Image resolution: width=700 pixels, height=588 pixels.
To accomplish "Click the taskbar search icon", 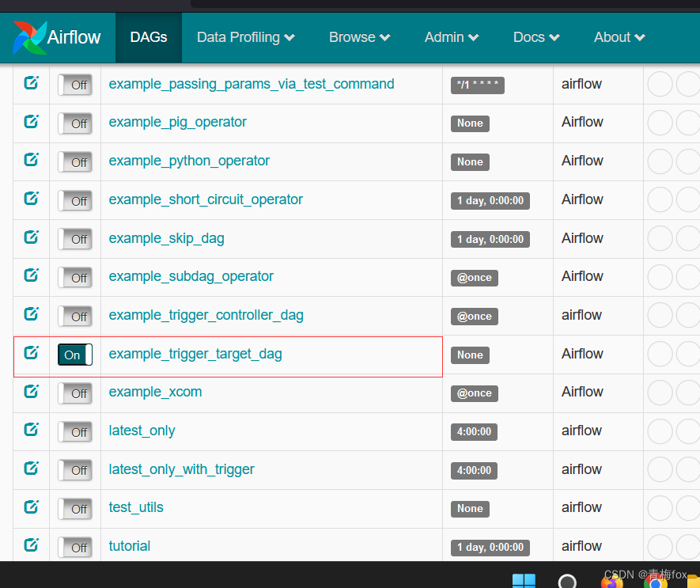I will click(567, 581).
